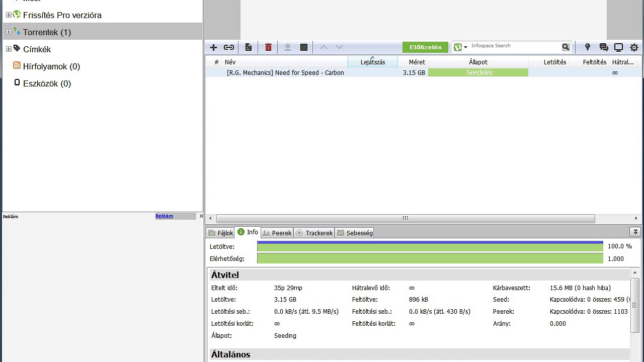Viewport: 644px width, 362px height.
Task: Click the Arány value 0.000
Action: [558, 323]
